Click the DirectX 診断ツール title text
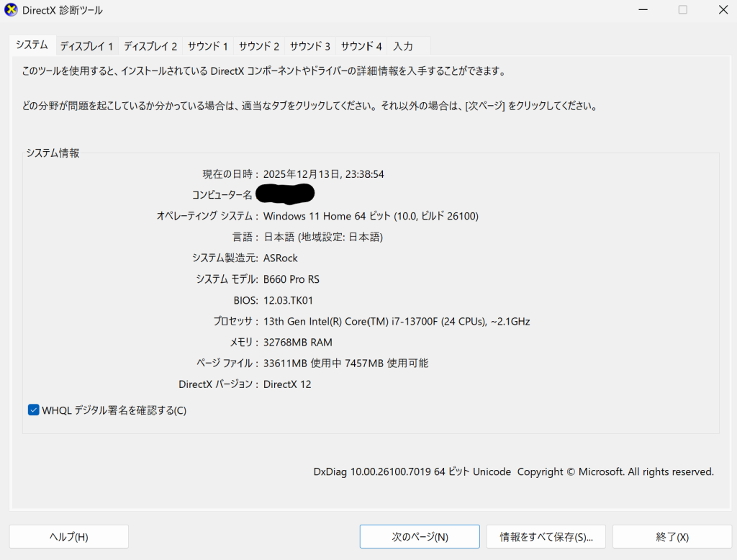The image size is (737, 560). click(x=63, y=10)
